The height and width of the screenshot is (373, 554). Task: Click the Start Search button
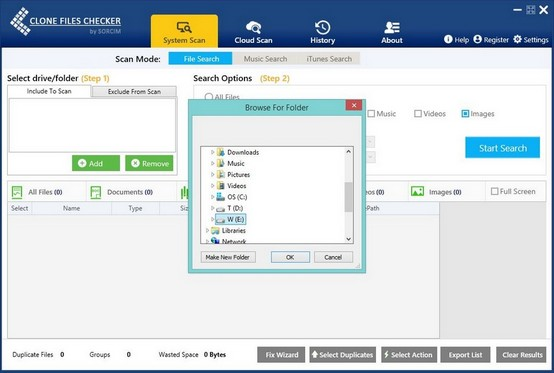click(x=502, y=148)
